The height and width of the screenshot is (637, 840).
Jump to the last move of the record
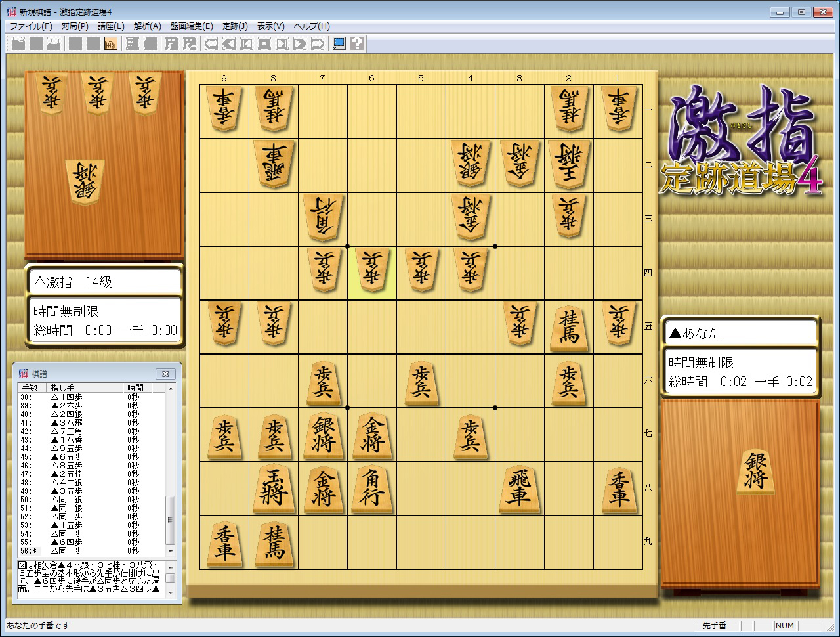pyautogui.click(x=318, y=44)
